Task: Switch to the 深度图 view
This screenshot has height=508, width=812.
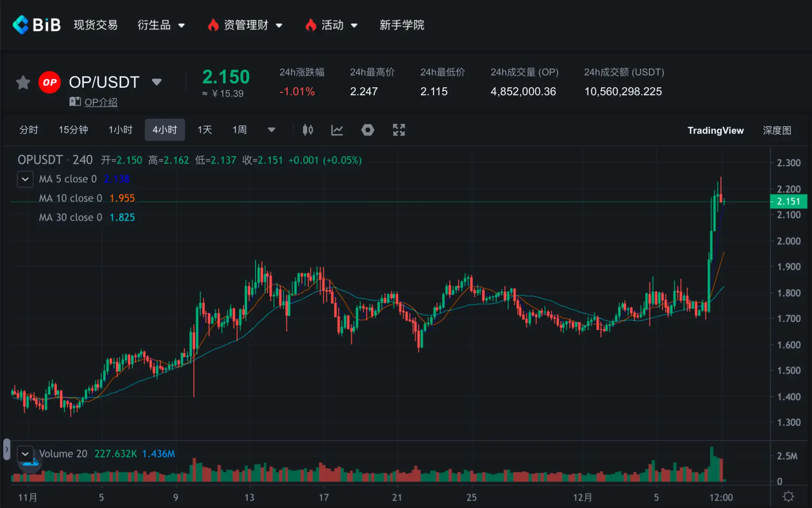Action: (x=777, y=131)
